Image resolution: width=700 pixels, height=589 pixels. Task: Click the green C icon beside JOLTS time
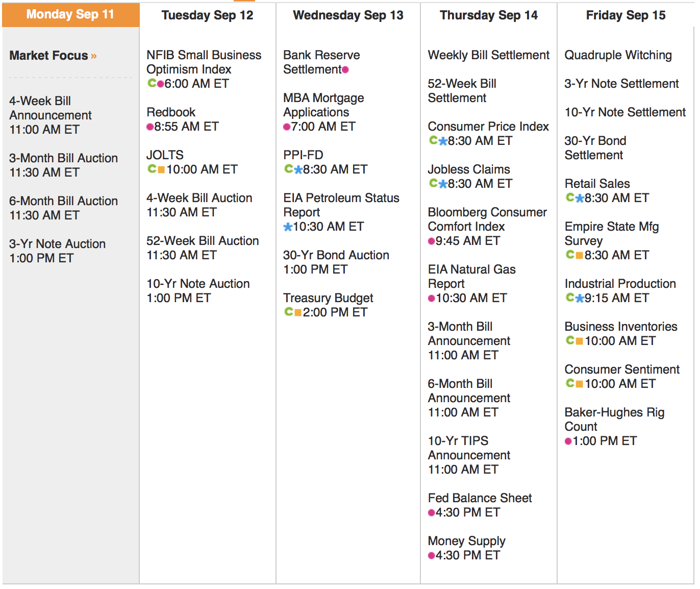(152, 168)
